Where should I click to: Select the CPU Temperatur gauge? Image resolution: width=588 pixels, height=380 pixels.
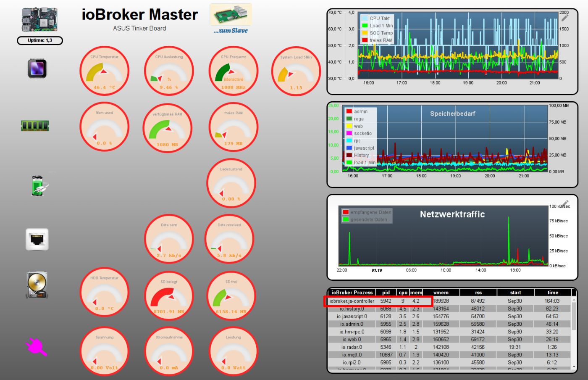click(x=104, y=71)
